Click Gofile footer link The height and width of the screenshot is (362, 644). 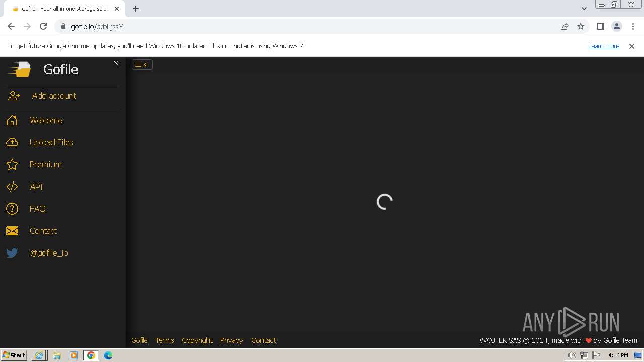139,340
